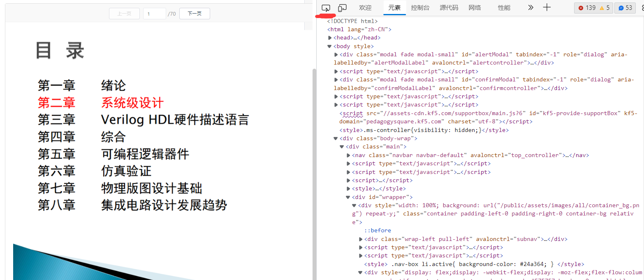Screen dimensions: 644x280
Task: Collapse the container-bg div arrow
Action: (x=354, y=206)
